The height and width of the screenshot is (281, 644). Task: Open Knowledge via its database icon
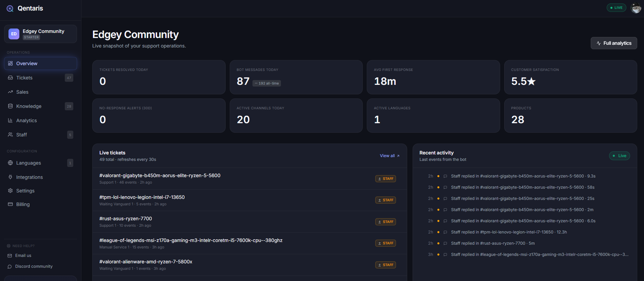click(10, 106)
